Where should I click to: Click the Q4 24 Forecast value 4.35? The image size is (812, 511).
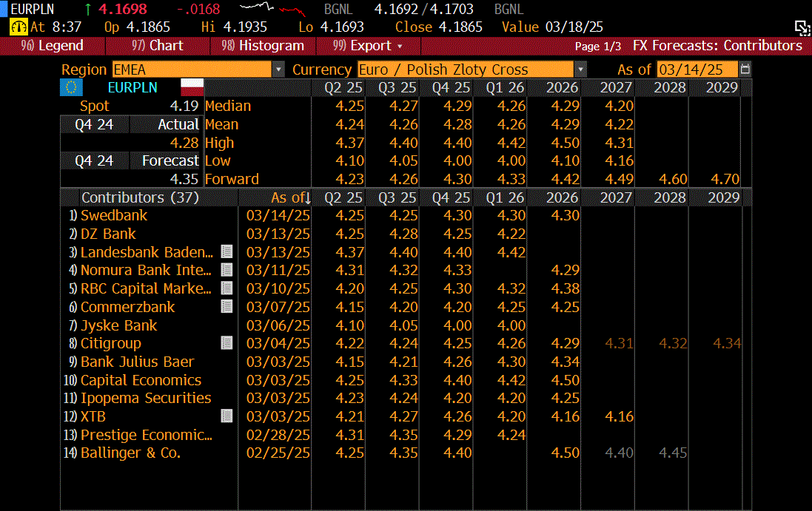[184, 179]
